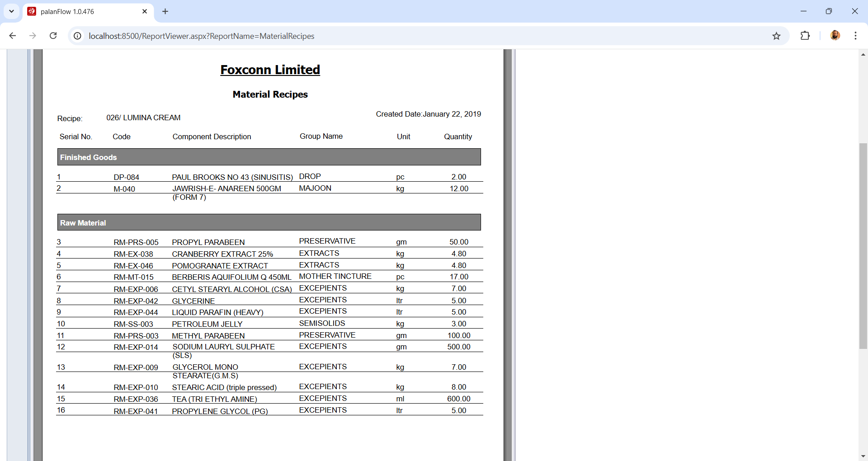Click the Code column header
Screen dimensions: 868x461
122,136
